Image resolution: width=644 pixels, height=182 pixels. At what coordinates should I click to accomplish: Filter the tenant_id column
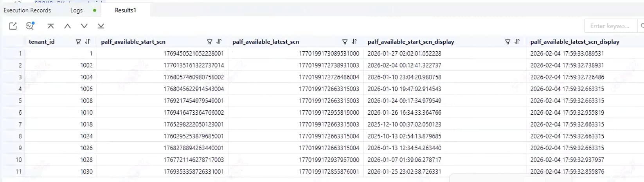tap(78, 41)
